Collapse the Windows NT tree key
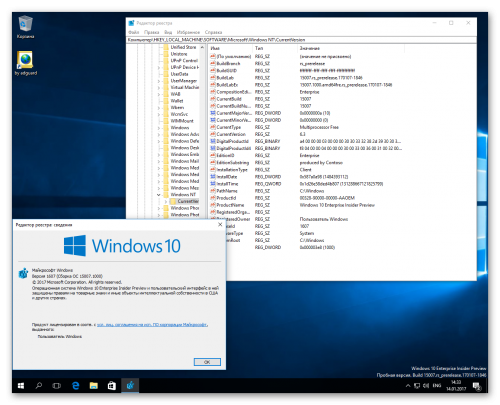This screenshot has height=405, width=500. pos(159,195)
